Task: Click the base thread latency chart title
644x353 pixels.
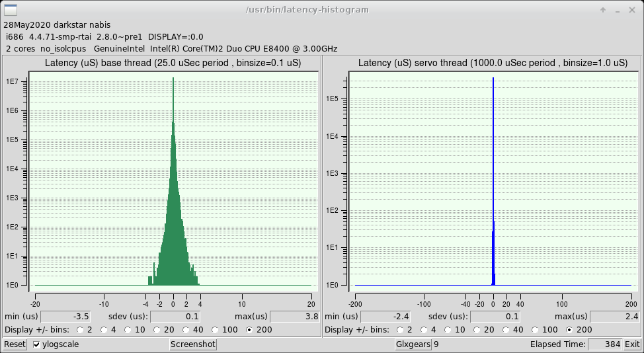Action: coord(173,63)
